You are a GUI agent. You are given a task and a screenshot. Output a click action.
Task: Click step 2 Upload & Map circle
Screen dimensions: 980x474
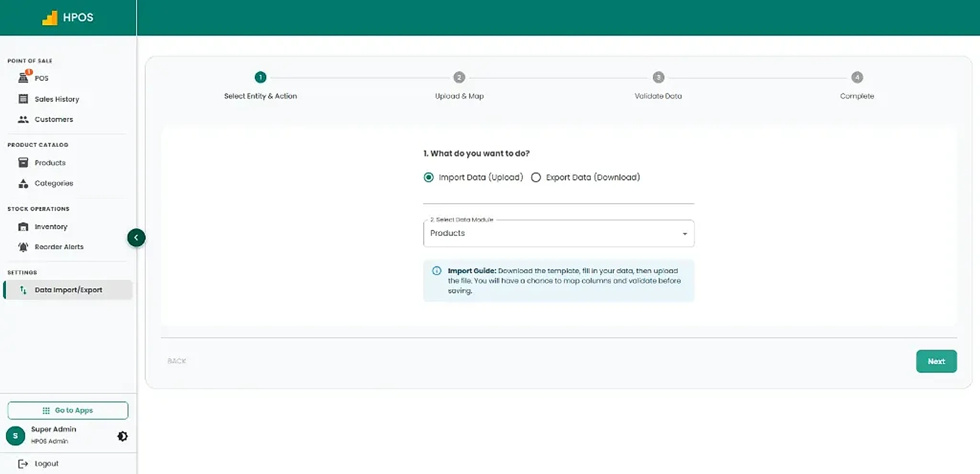(x=459, y=77)
